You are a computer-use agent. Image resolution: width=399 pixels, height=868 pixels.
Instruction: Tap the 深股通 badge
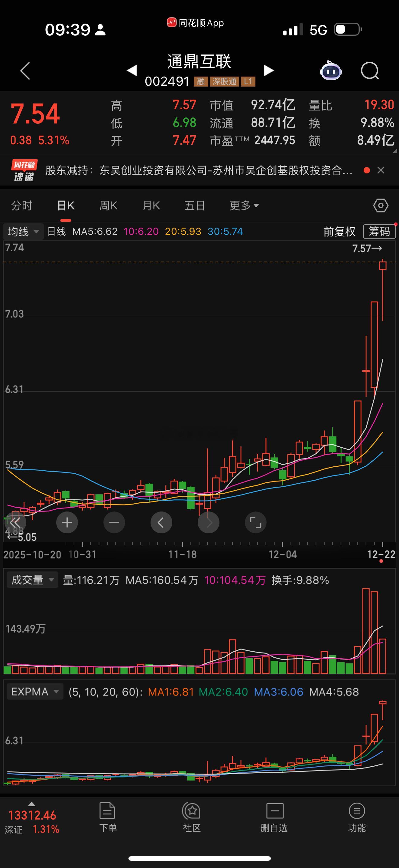point(224,81)
